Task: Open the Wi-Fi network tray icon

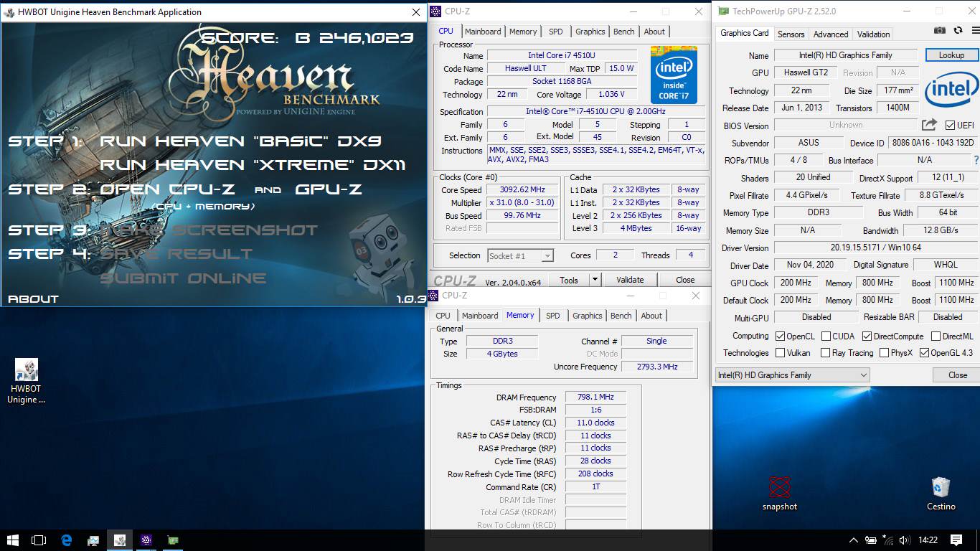Action: (x=888, y=540)
